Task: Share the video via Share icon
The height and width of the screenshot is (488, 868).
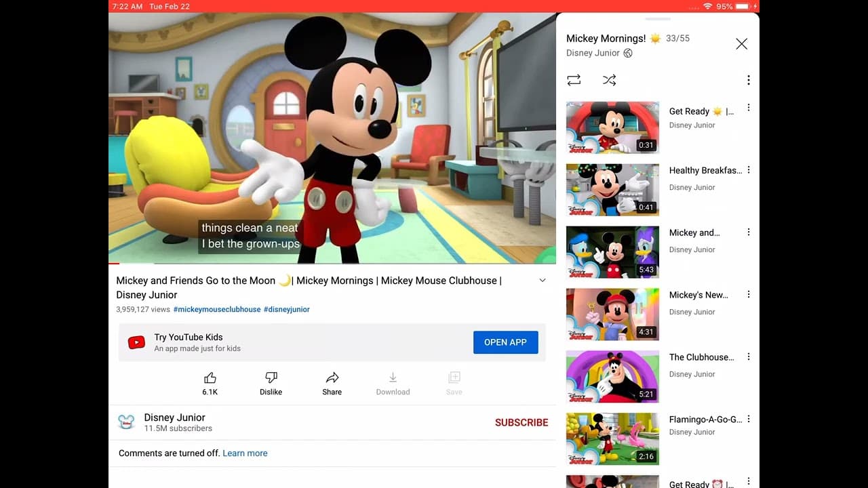Action: point(332,378)
